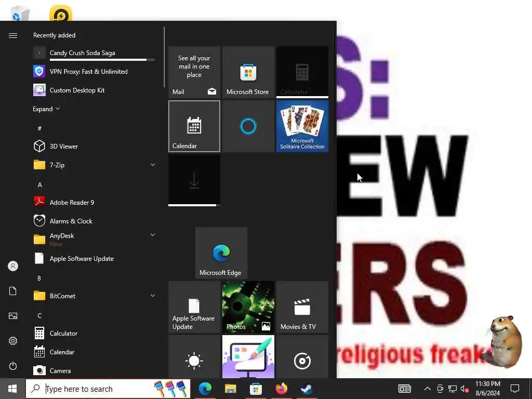This screenshot has height=399, width=532.
Task: Open the Weather sun tile
Action: coord(194,357)
